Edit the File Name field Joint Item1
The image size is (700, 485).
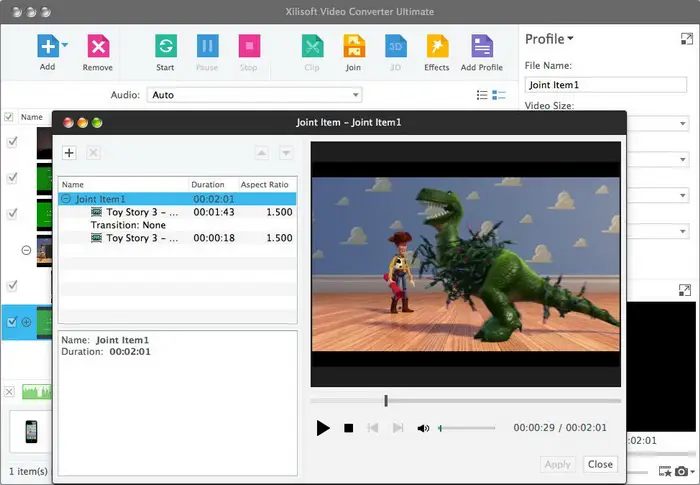tap(606, 85)
